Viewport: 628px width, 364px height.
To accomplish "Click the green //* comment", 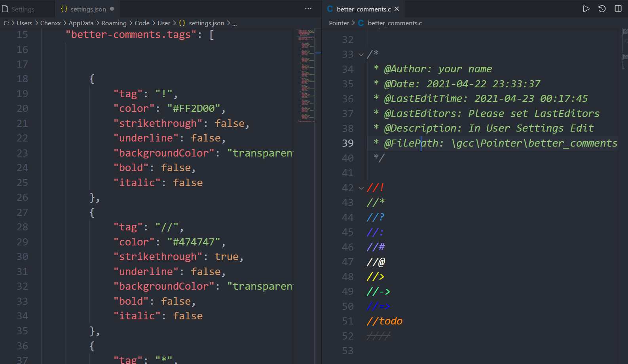I will point(376,202).
